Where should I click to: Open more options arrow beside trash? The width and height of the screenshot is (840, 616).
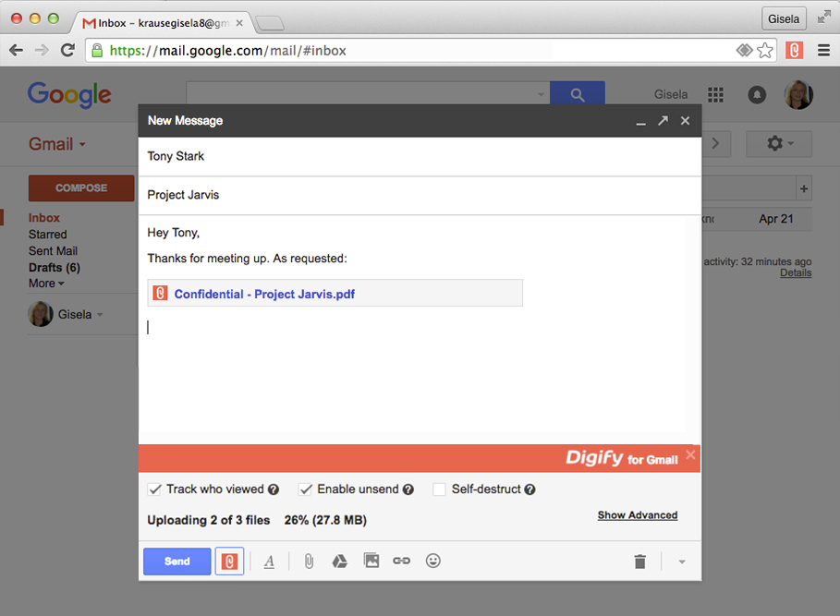pos(682,562)
